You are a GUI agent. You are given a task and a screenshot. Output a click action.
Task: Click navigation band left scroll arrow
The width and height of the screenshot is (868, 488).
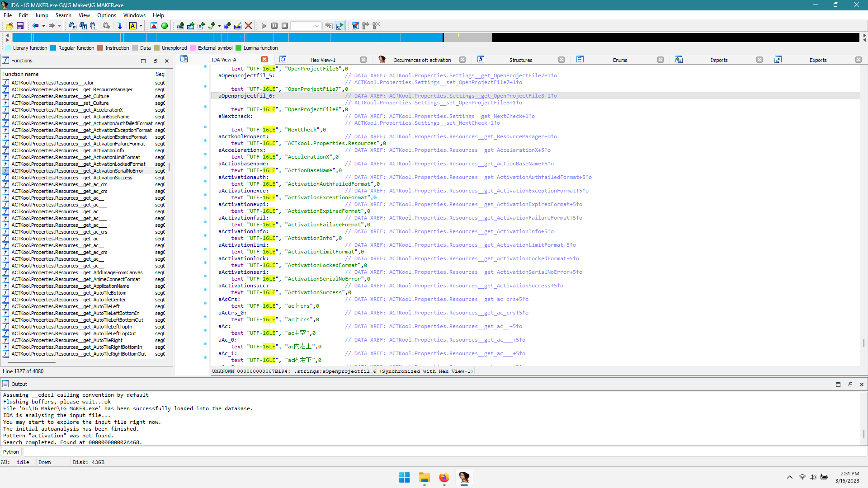click(7, 35)
